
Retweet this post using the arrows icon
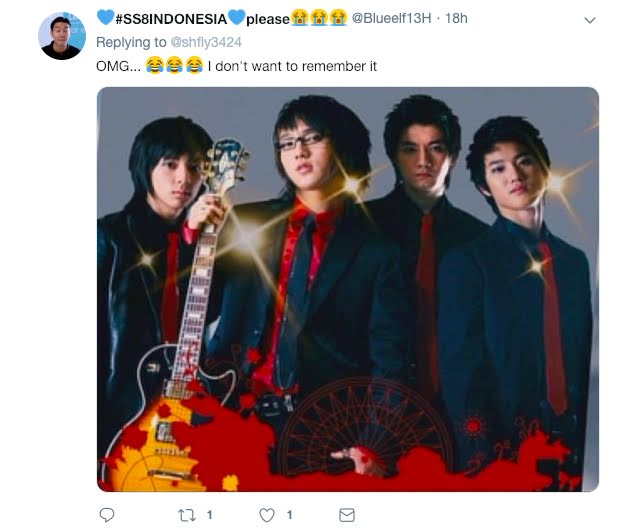click(187, 515)
